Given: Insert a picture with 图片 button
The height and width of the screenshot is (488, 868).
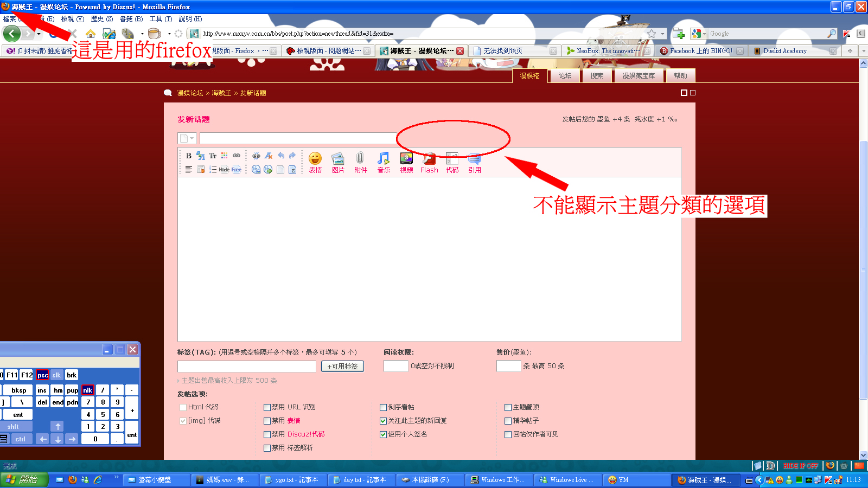Looking at the screenshot, I should [338, 162].
